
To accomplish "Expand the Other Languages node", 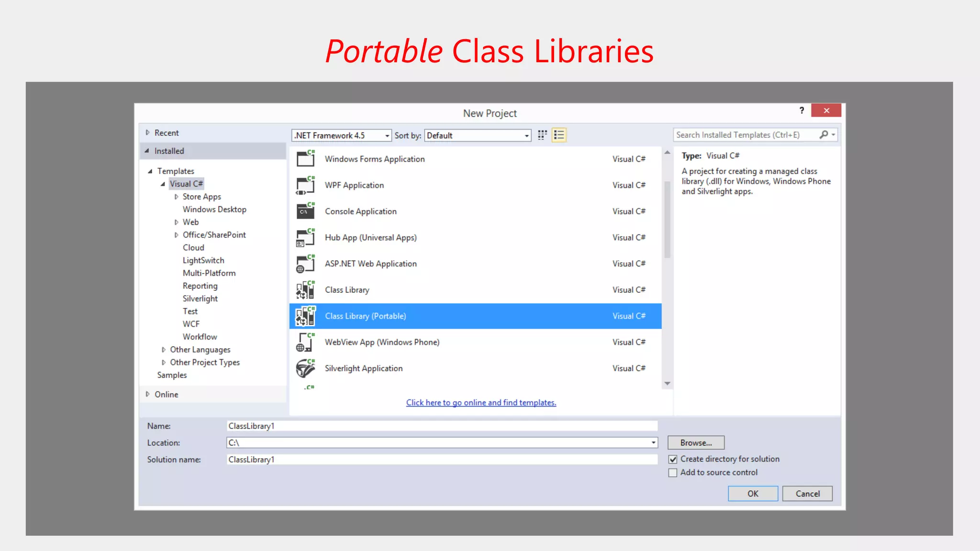I will click(x=163, y=350).
